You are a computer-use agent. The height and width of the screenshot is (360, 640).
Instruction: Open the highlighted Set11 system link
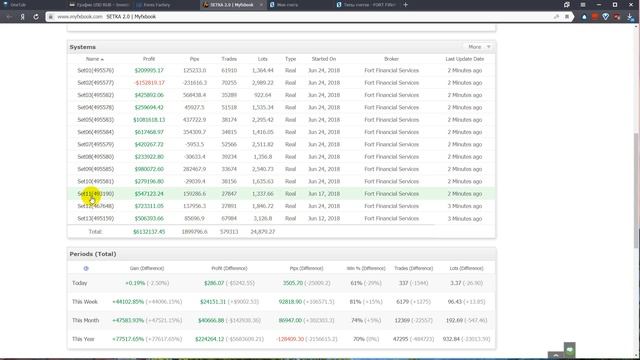[96, 194]
